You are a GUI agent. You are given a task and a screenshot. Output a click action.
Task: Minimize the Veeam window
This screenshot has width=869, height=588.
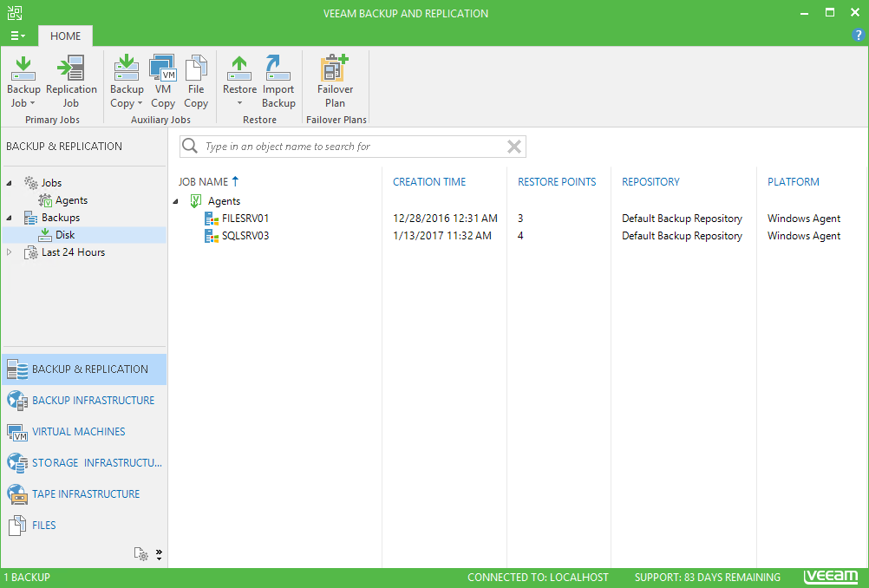pos(804,13)
